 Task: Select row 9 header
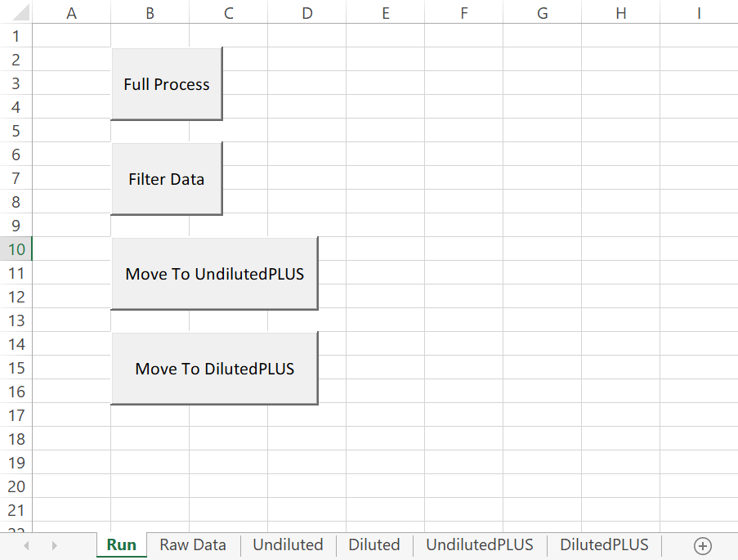pos(16,225)
